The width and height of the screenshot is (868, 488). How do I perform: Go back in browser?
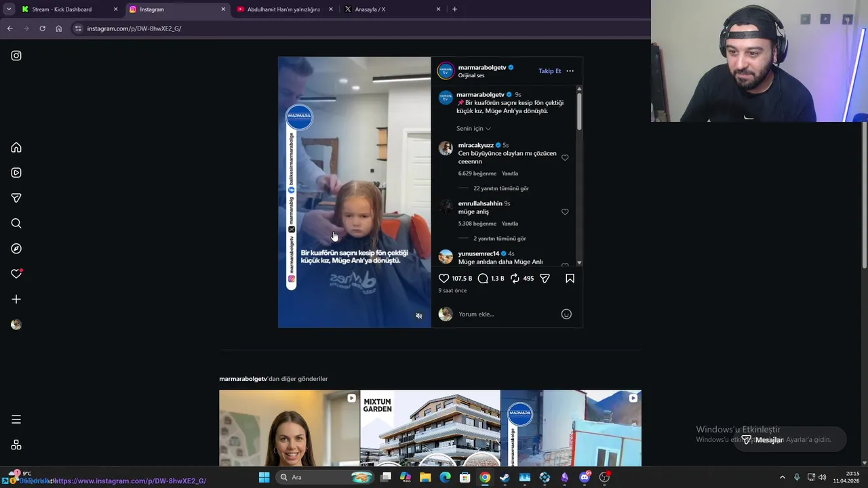click(9, 28)
